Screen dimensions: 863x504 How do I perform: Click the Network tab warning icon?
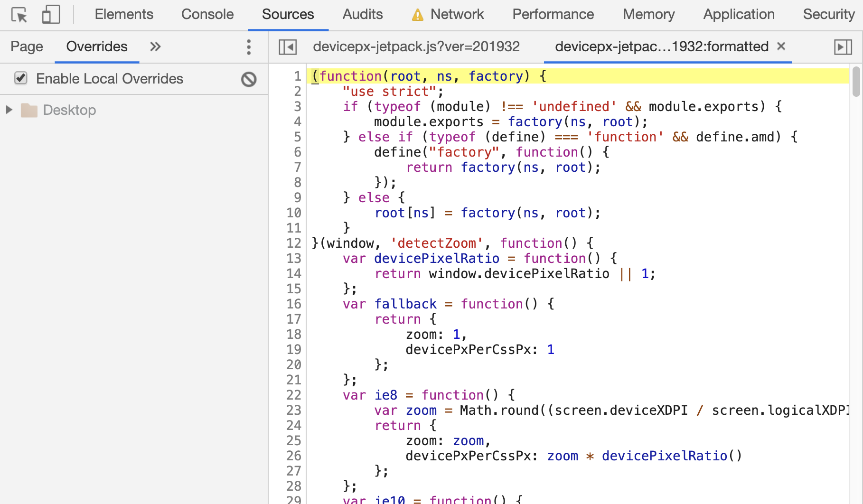pyautogui.click(x=417, y=15)
